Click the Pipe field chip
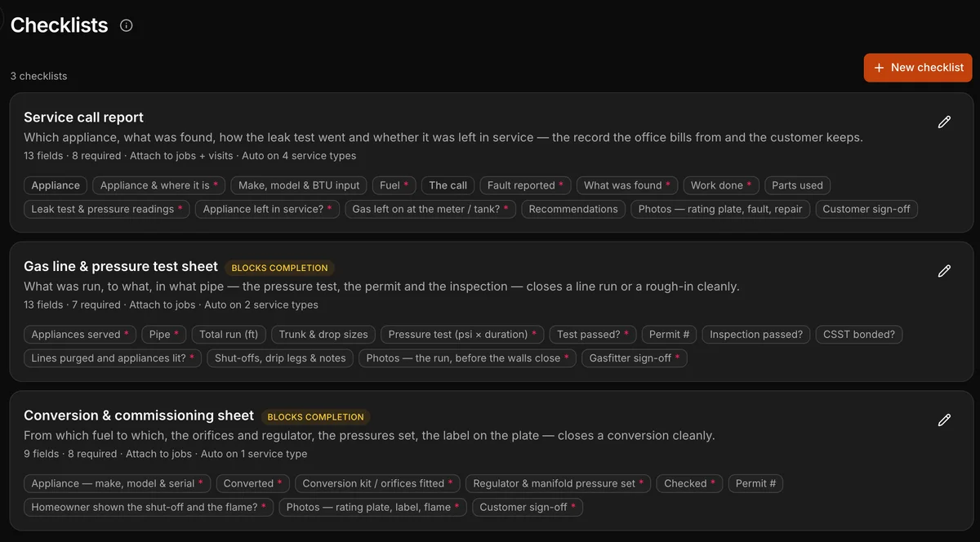Screen dimensions: 980x542 pyautogui.click(x=165, y=334)
